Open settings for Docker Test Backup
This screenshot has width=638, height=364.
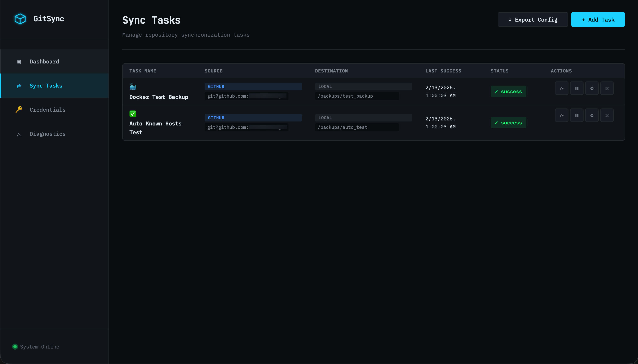click(592, 88)
